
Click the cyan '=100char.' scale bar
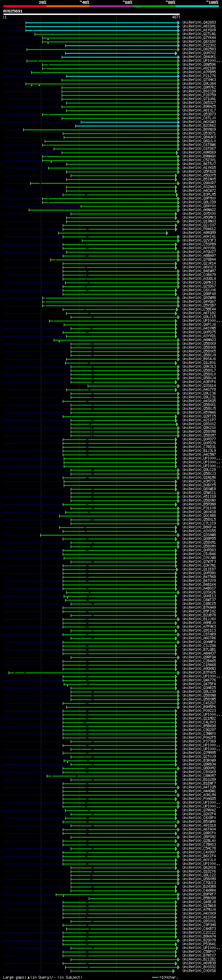(155, 977)
